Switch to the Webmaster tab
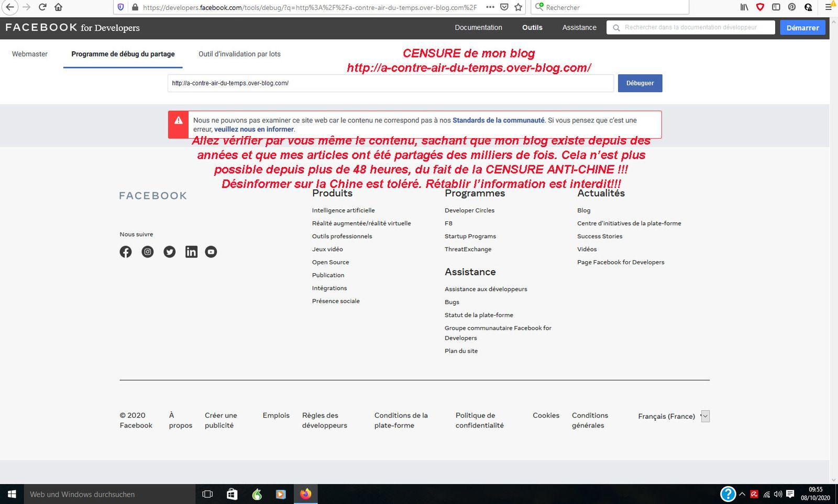This screenshot has height=504, width=838. 30,54
